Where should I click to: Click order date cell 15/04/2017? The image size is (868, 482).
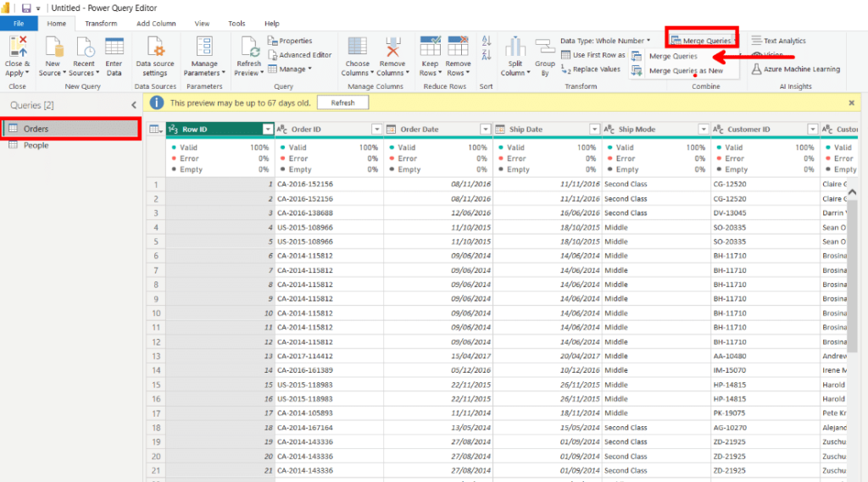click(x=438, y=357)
